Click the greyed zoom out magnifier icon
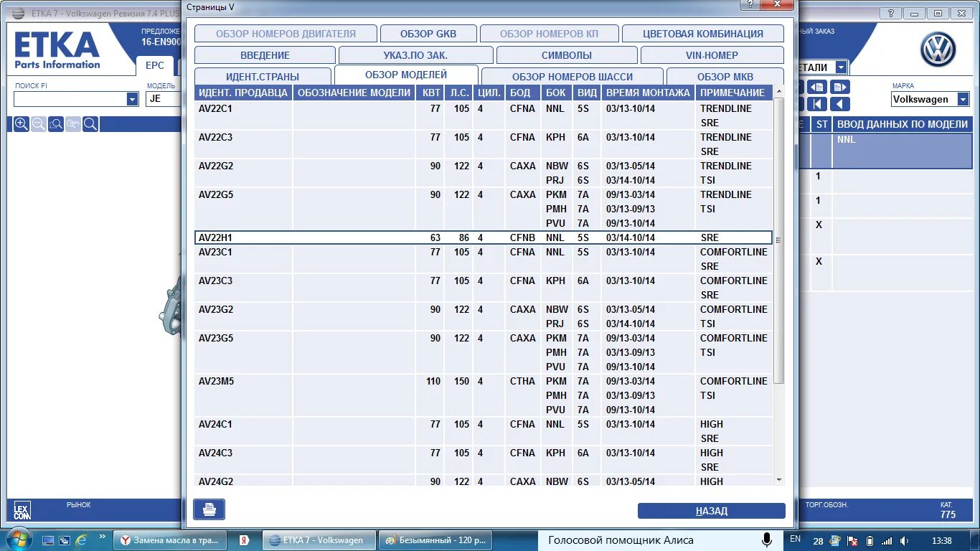This screenshot has height=551, width=980. 39,124
